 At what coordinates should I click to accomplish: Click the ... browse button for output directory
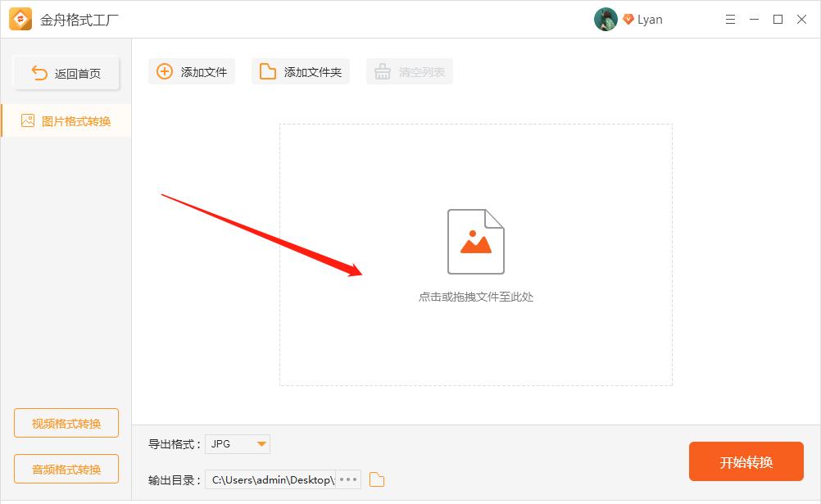[x=347, y=479]
